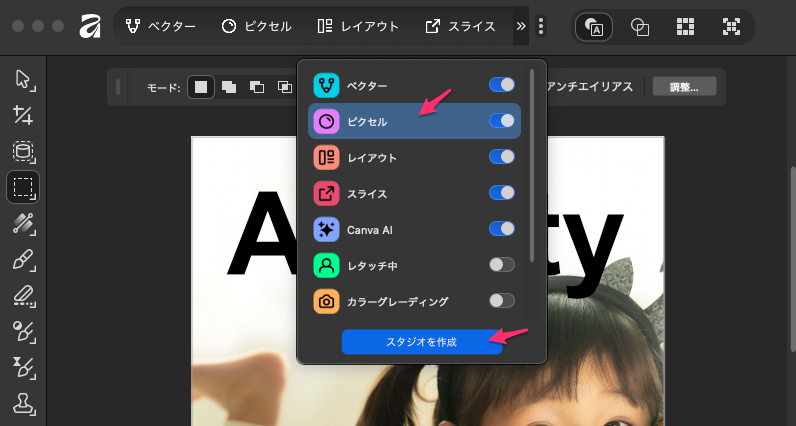Screen dimensions: 796x426
Task: Click the 調整... button
Action: pyautogui.click(x=685, y=87)
